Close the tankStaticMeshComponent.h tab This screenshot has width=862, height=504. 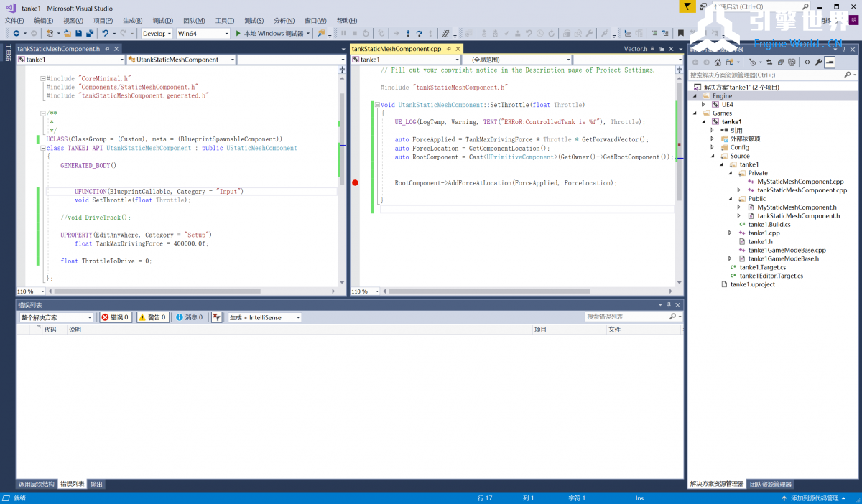(x=118, y=49)
